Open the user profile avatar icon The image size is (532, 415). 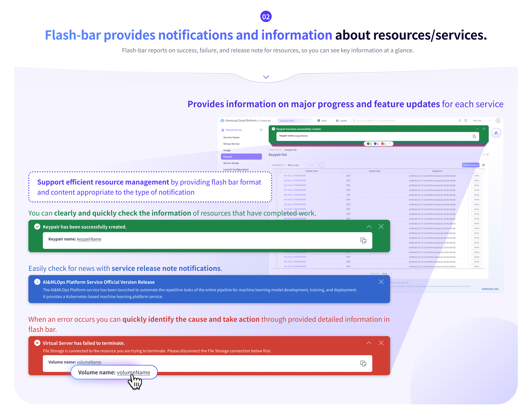coord(498,120)
